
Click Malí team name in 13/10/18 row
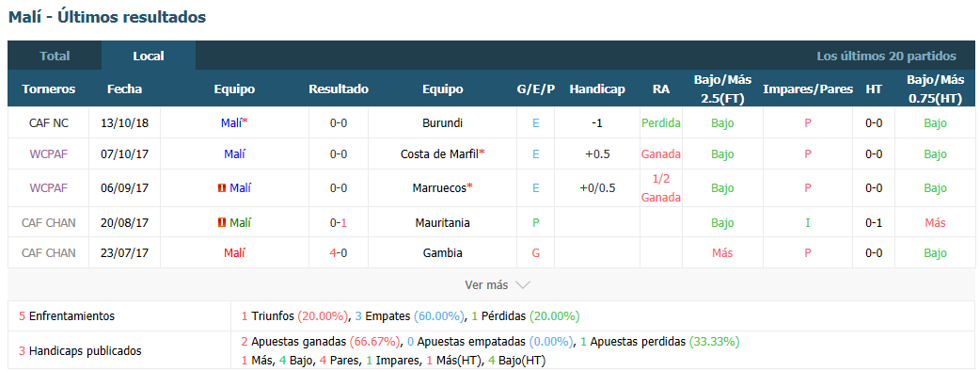[231, 123]
